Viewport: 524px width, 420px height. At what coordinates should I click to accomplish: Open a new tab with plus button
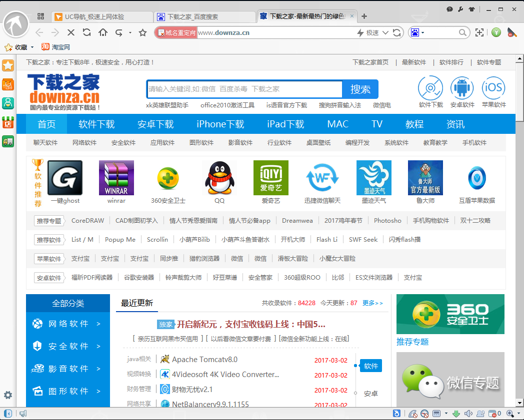(364, 16)
